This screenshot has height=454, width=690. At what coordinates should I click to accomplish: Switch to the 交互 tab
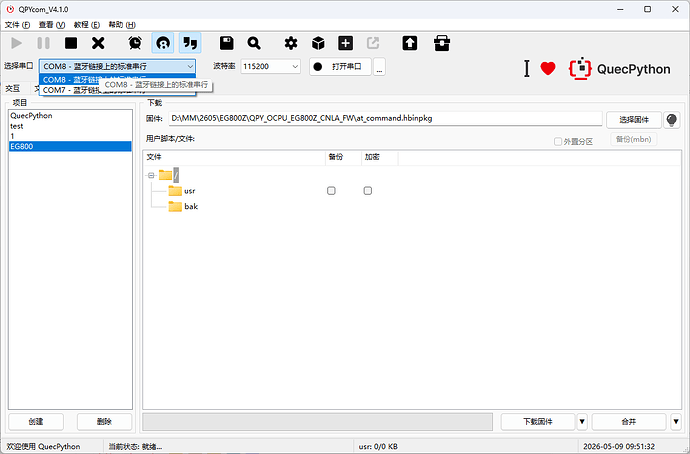pyautogui.click(x=13, y=88)
